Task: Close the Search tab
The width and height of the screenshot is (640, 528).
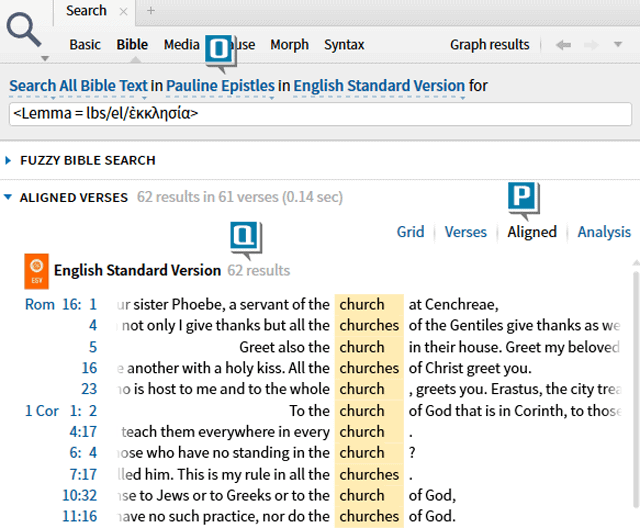Action: (x=123, y=11)
